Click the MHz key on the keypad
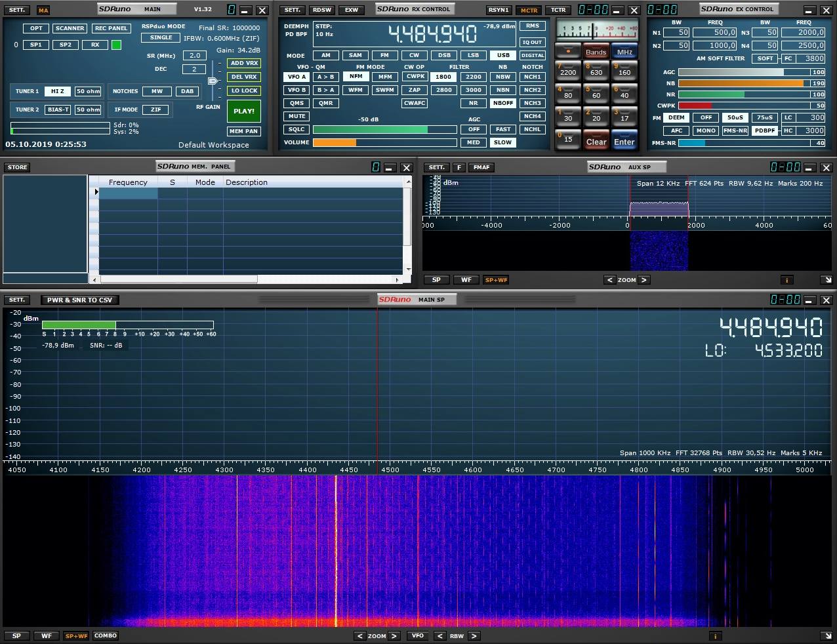Image resolution: width=837 pixels, height=644 pixels. pyautogui.click(x=624, y=51)
